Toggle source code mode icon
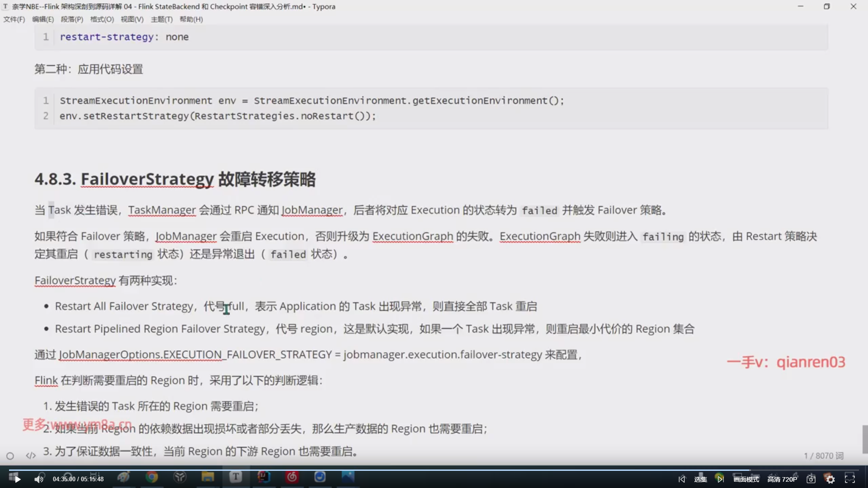The image size is (868, 488). tap(31, 456)
